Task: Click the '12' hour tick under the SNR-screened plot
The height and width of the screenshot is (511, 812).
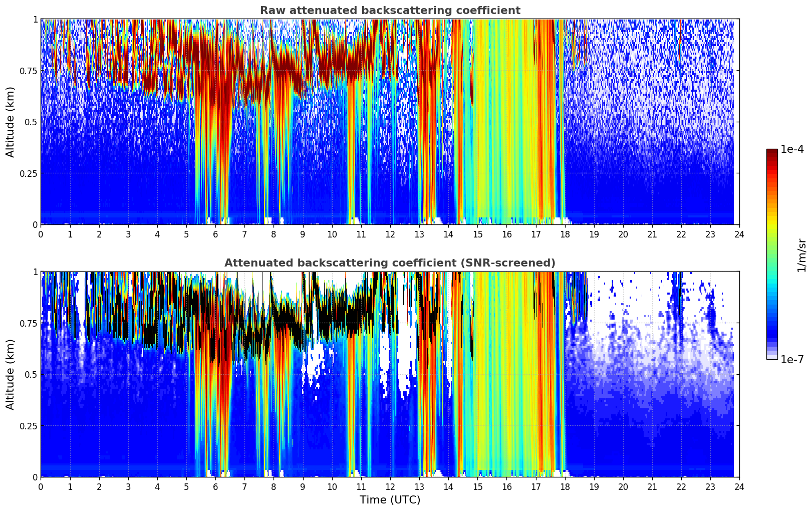Action: (x=390, y=486)
